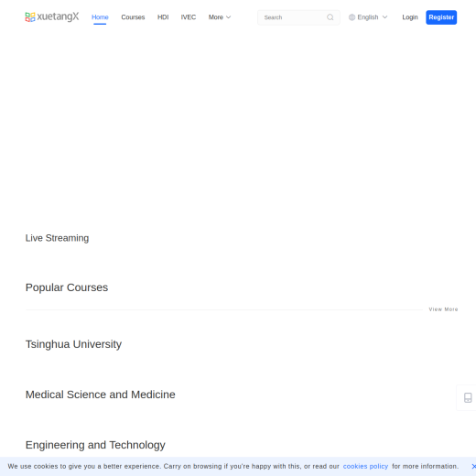This screenshot has height=476, width=476.
Task: Click the Engineering and Technology heading
Action: tap(95, 445)
